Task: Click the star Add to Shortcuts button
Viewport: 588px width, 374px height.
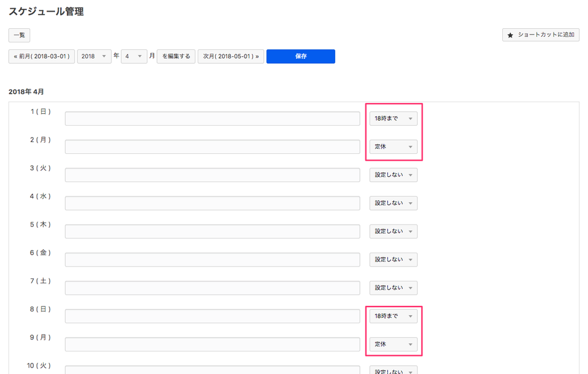Action: pyautogui.click(x=540, y=35)
